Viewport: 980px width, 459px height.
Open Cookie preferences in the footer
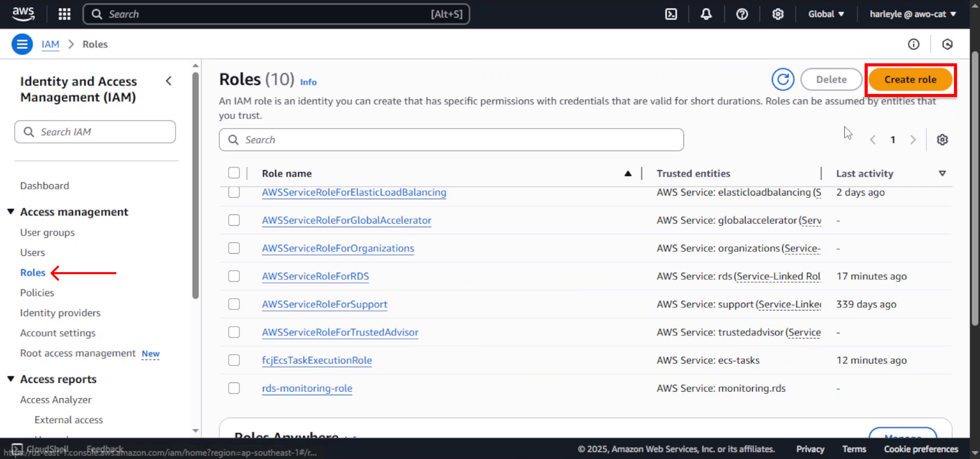921,449
